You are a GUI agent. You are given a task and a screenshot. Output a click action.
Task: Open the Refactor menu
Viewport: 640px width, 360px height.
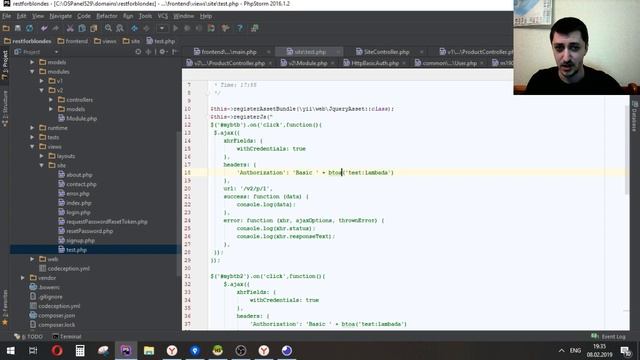[107, 16]
